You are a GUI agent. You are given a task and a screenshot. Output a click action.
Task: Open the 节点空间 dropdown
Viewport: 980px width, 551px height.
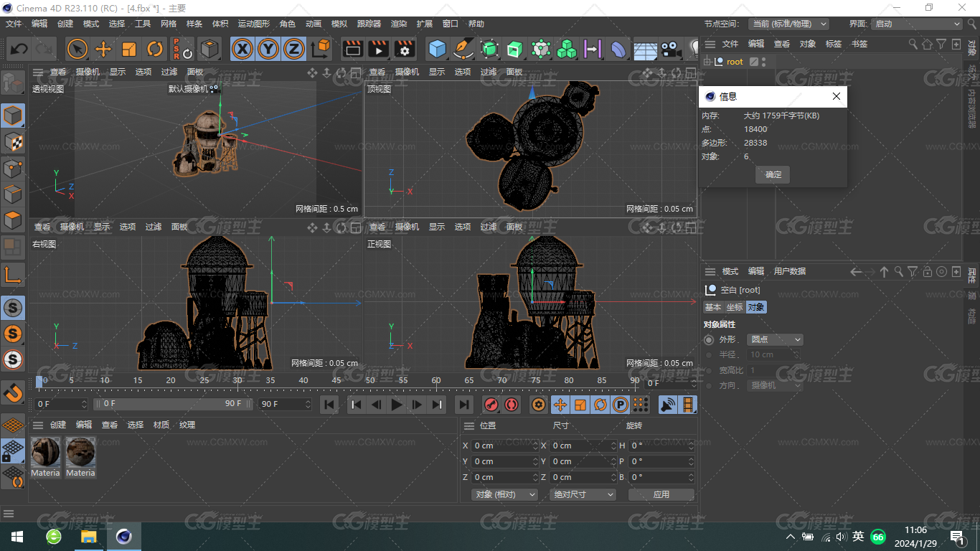pos(788,24)
